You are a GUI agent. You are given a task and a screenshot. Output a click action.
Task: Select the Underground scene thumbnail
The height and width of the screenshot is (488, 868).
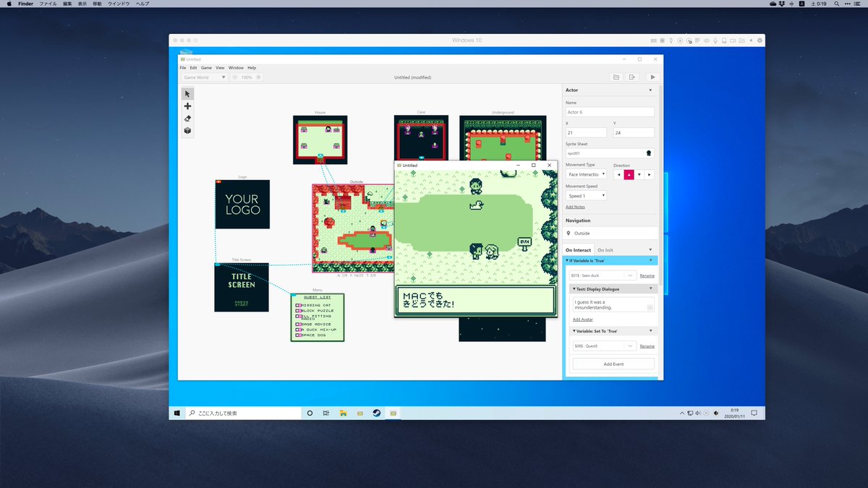(503, 140)
